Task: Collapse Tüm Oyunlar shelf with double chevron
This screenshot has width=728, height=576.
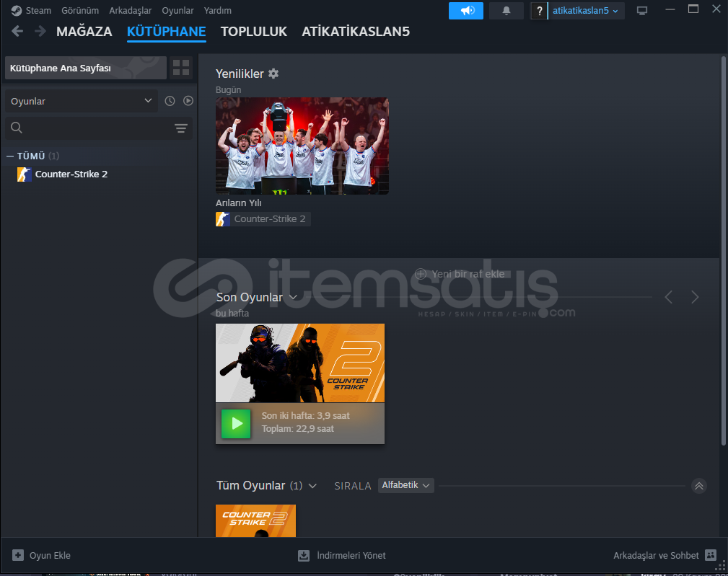Action: click(698, 486)
